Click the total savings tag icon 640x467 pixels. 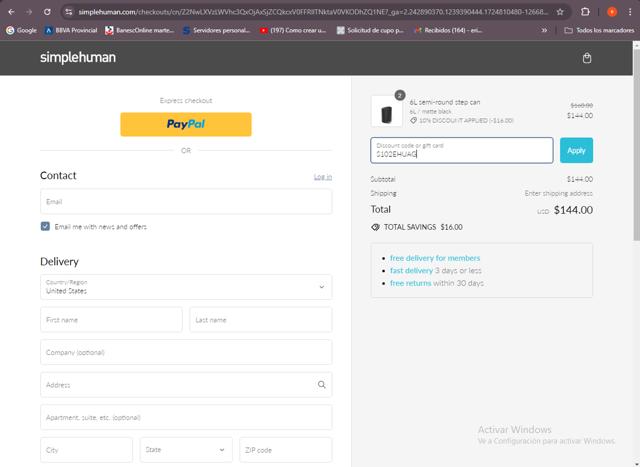click(375, 227)
